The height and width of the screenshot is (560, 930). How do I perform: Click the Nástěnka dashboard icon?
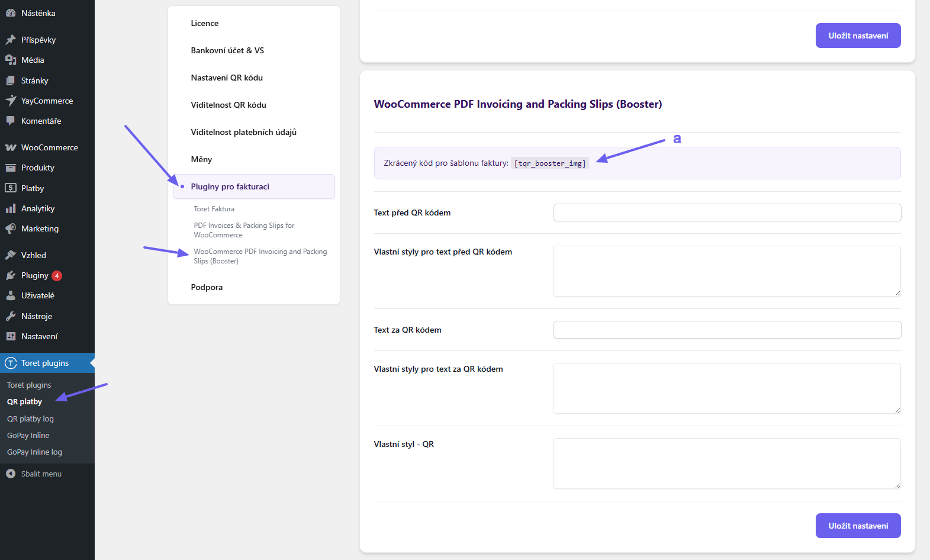point(11,13)
